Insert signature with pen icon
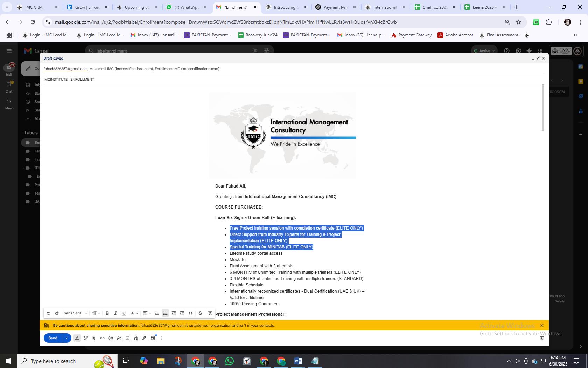This screenshot has width=588, height=368. pyautogui.click(x=144, y=338)
